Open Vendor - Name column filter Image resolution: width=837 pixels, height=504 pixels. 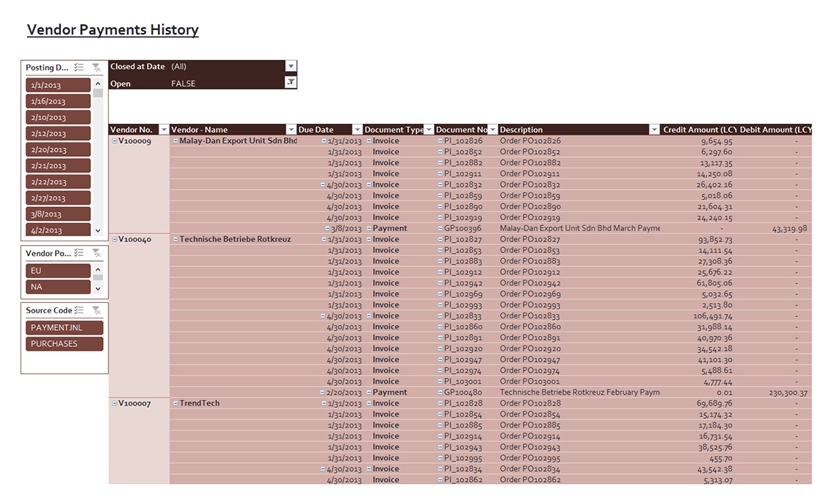(x=291, y=130)
